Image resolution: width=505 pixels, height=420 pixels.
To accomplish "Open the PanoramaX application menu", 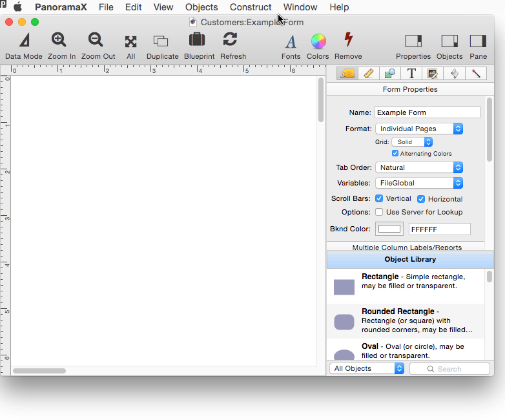I will (x=61, y=7).
